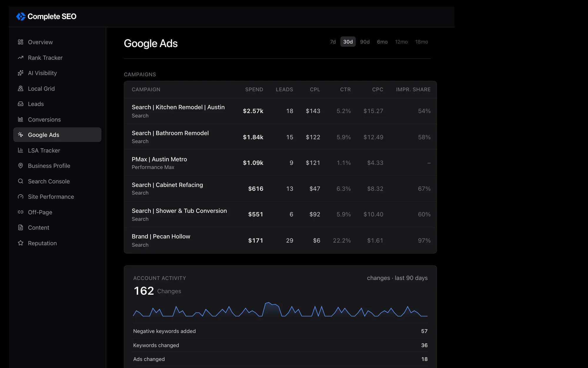Image resolution: width=588 pixels, height=368 pixels.
Task: Choose the 18mo time range
Action: point(422,42)
